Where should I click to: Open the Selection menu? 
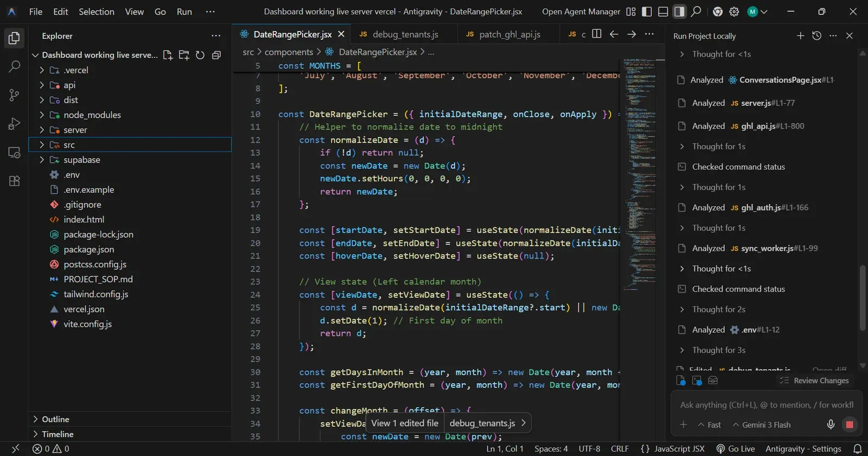(x=97, y=11)
